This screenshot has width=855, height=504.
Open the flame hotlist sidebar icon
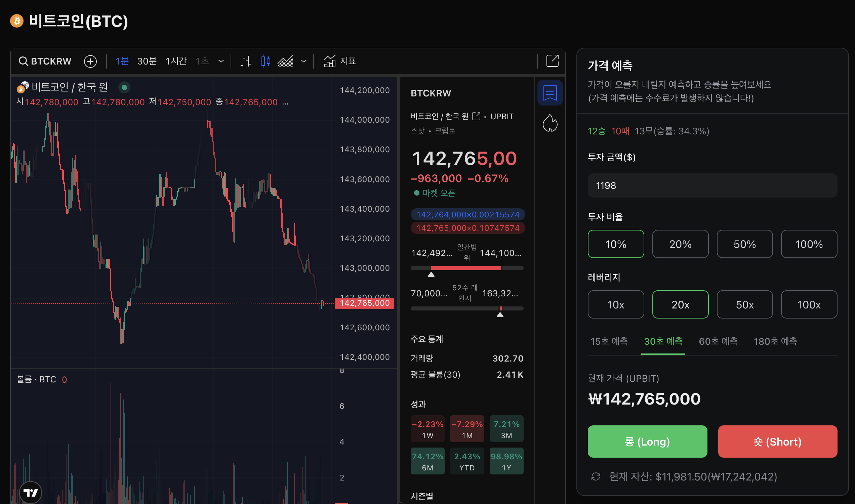(x=550, y=123)
